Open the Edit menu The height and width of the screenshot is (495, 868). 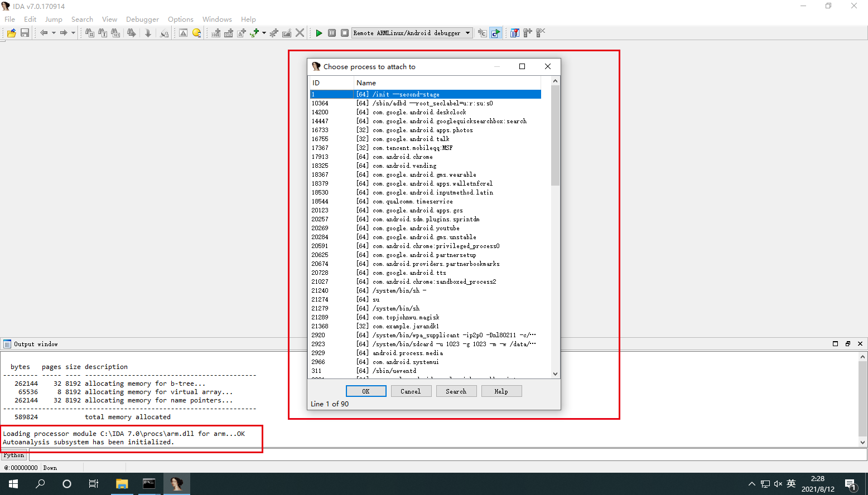point(30,19)
